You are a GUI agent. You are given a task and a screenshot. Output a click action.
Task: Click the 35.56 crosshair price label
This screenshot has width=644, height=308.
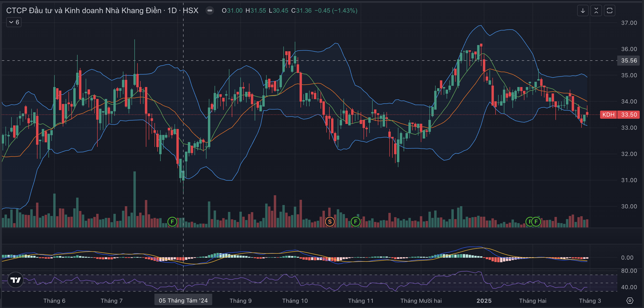(x=629, y=60)
